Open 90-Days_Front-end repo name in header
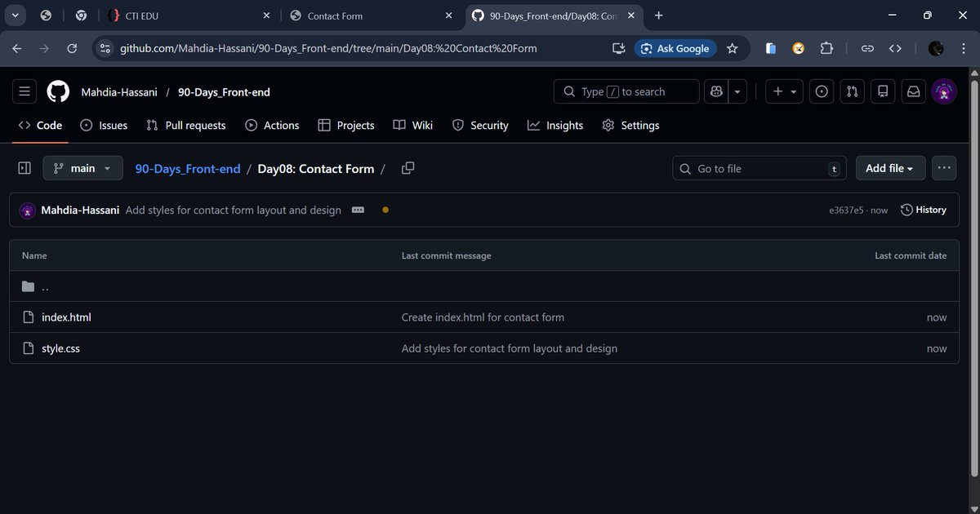This screenshot has width=980, height=514. 224,92
